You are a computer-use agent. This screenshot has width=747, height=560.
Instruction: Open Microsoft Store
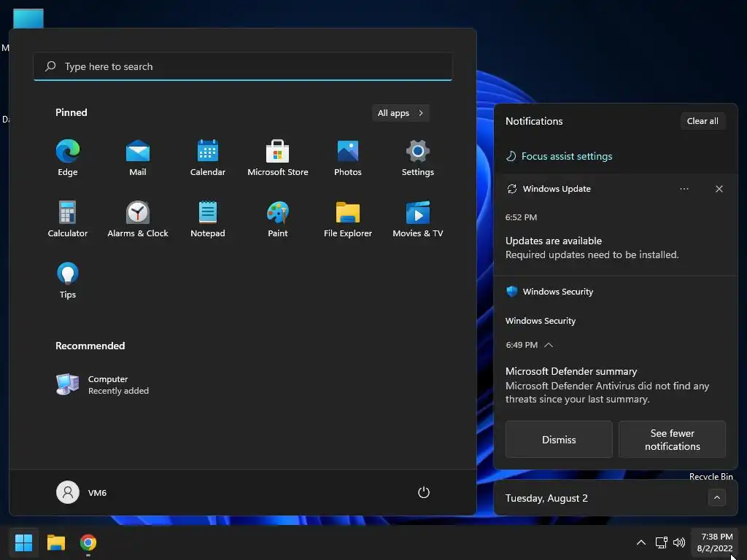click(x=278, y=158)
